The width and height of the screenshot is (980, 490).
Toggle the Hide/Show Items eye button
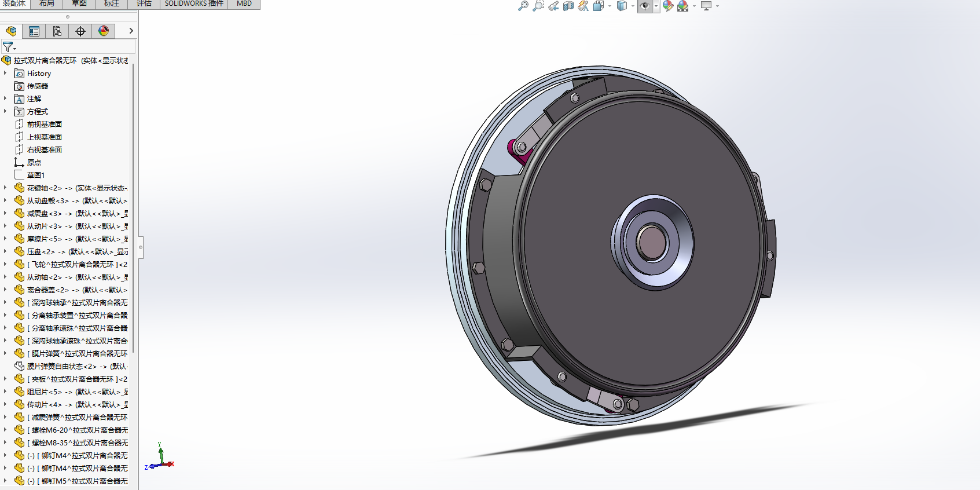[x=644, y=6]
